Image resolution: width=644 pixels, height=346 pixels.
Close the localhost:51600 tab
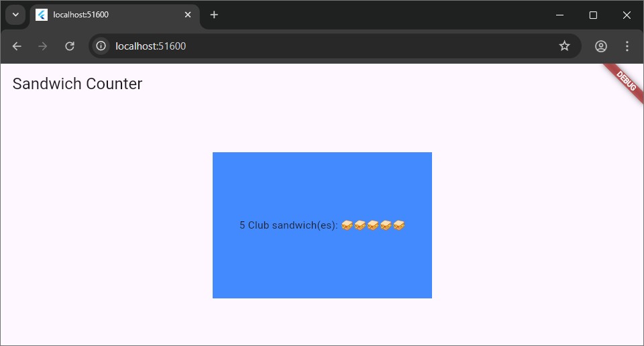(x=188, y=15)
